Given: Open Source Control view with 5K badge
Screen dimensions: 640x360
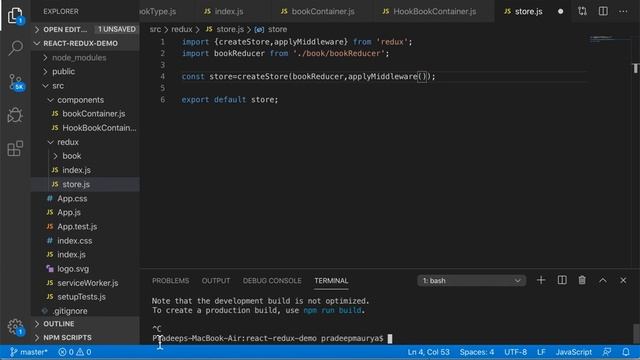Looking at the screenshot, I should point(16,82).
